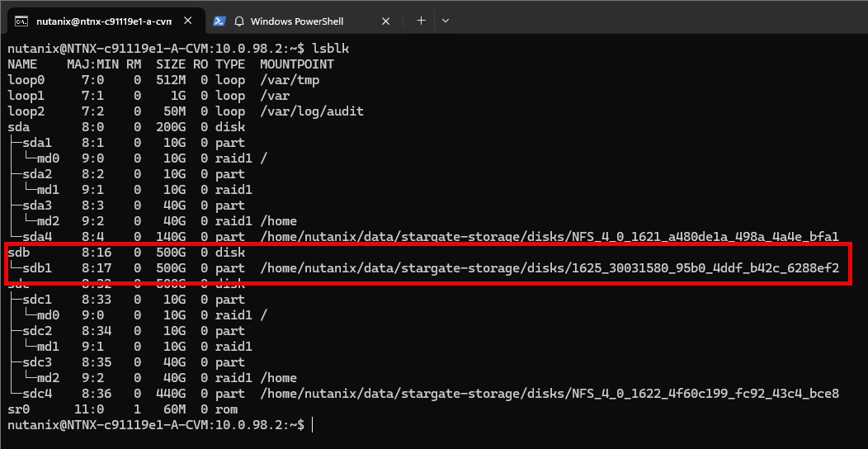Open a new terminal tab with plus button
Screen dimensions: 868x449
coord(422,21)
